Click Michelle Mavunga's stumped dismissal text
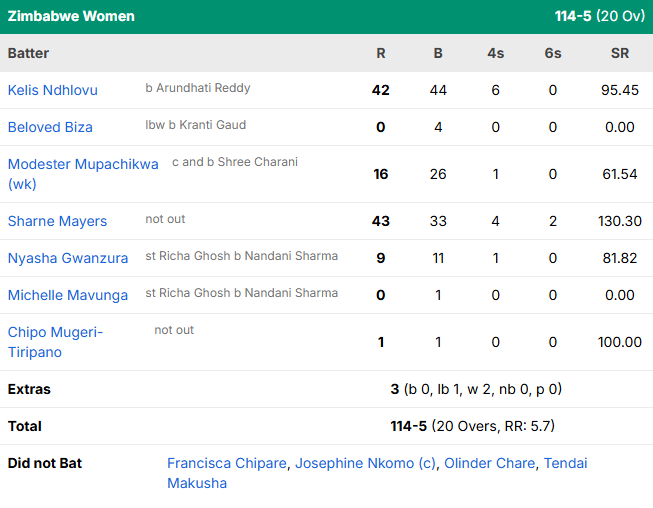This screenshot has height=508, width=653. tap(242, 293)
